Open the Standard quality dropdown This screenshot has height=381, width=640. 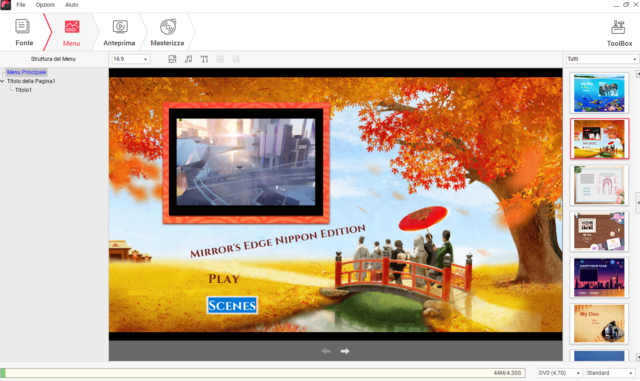tap(610, 373)
